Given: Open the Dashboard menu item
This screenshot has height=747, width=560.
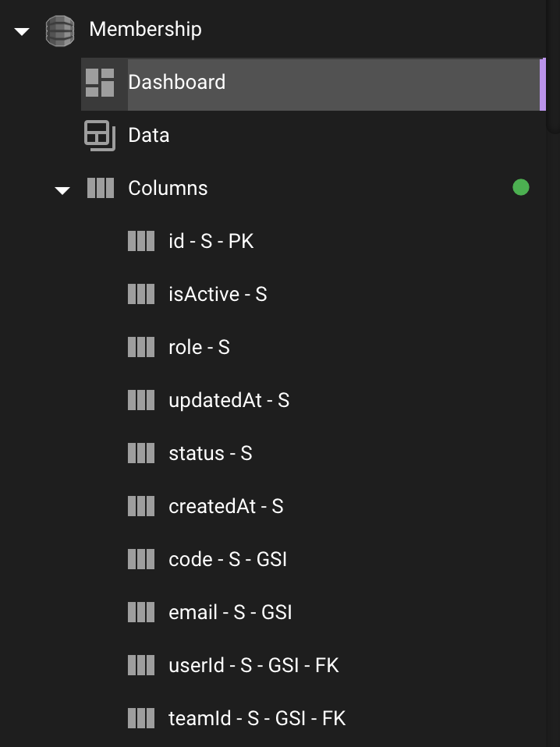Looking at the screenshot, I should point(313,84).
